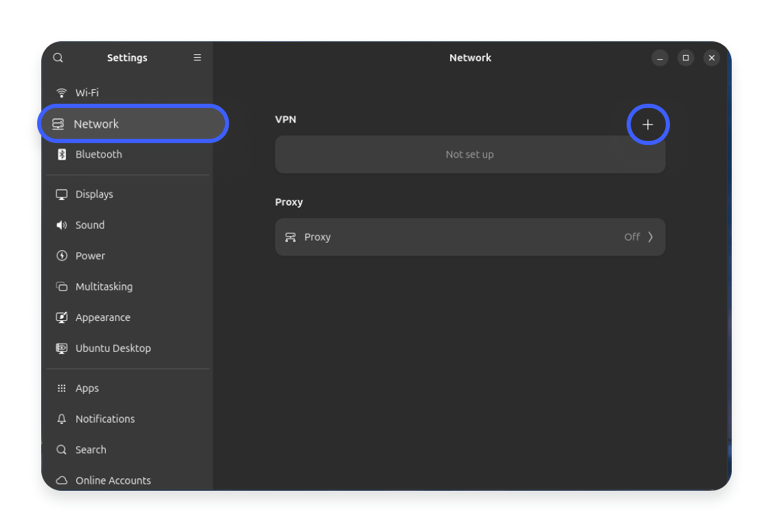Click the Ubuntu Desktop icon
Image resolution: width=773 pixels, height=532 pixels.
61,348
